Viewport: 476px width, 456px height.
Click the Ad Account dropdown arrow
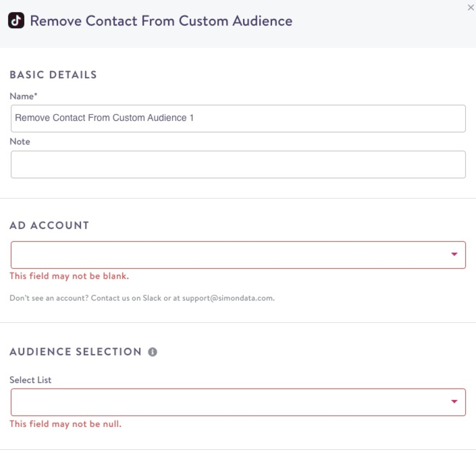point(454,254)
